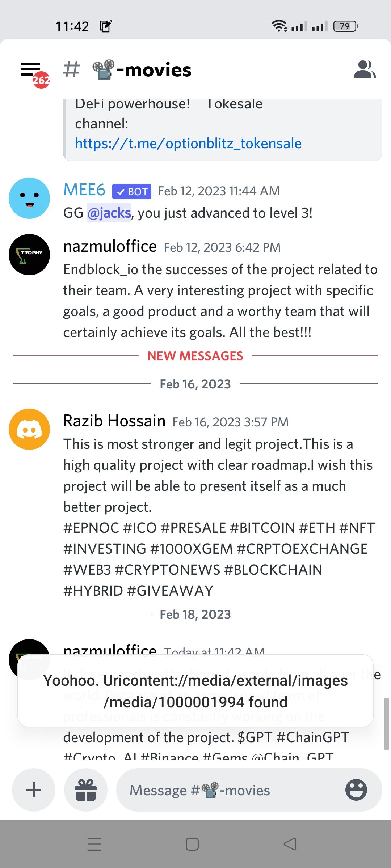Show the channel members list
The height and width of the screenshot is (868, 391).
pos(365,69)
